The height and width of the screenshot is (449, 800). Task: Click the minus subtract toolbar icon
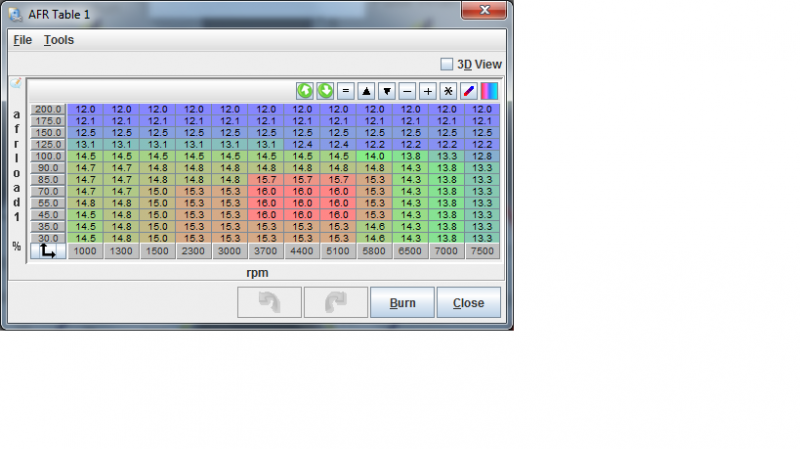tap(407, 91)
